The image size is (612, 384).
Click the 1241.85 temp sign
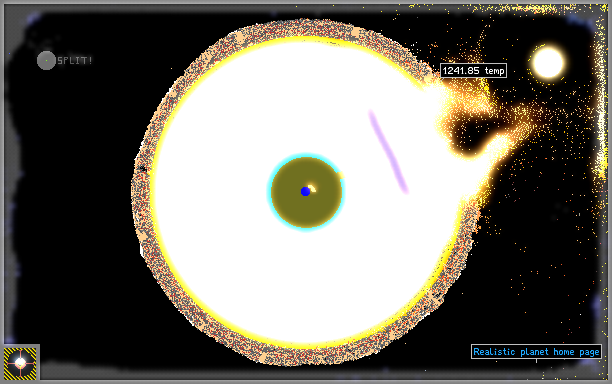click(x=473, y=71)
